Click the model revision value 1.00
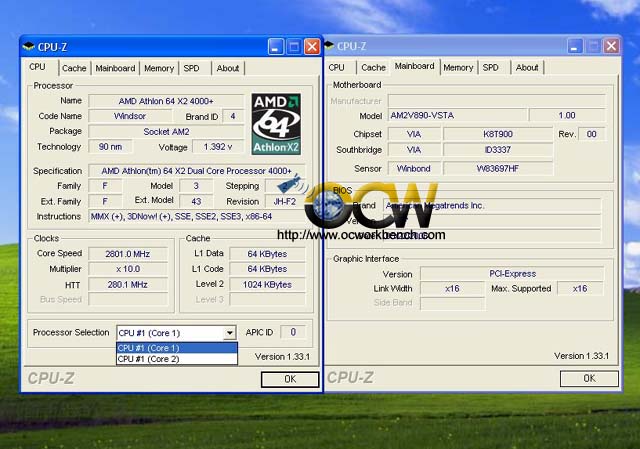The height and width of the screenshot is (449, 640). tap(567, 115)
